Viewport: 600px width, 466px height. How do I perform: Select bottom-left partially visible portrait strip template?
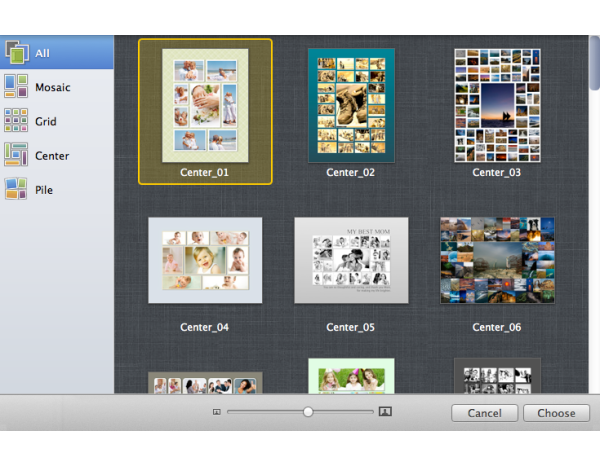coord(205,383)
